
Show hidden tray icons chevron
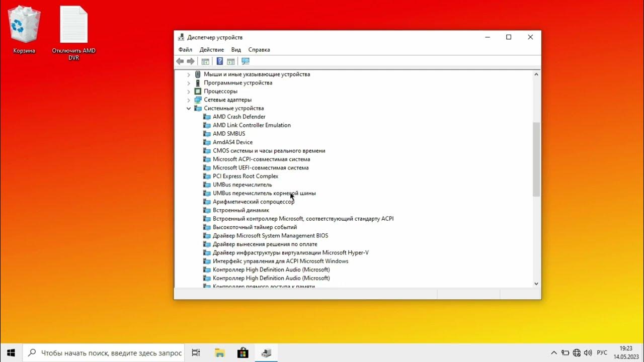(554, 353)
